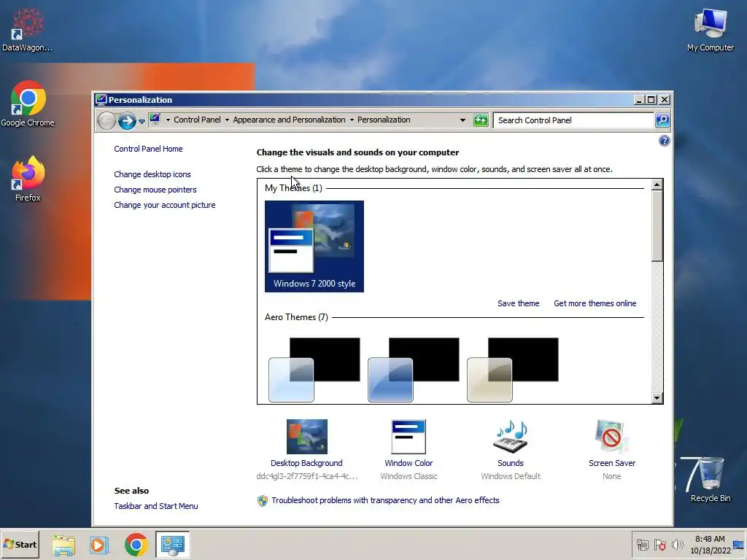This screenshot has height=560, width=747.
Task: Click the network tray icon
Action: (642, 545)
